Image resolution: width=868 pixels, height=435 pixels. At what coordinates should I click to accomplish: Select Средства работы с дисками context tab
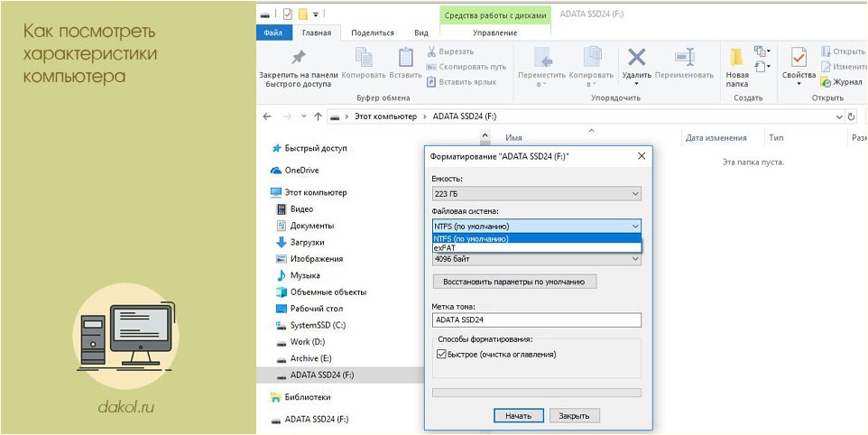(x=494, y=15)
